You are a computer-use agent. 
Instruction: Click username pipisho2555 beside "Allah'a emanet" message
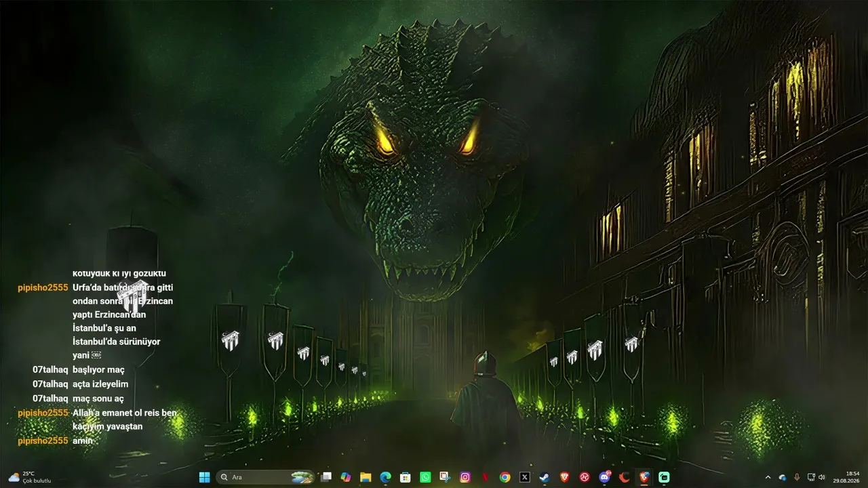pos(43,413)
